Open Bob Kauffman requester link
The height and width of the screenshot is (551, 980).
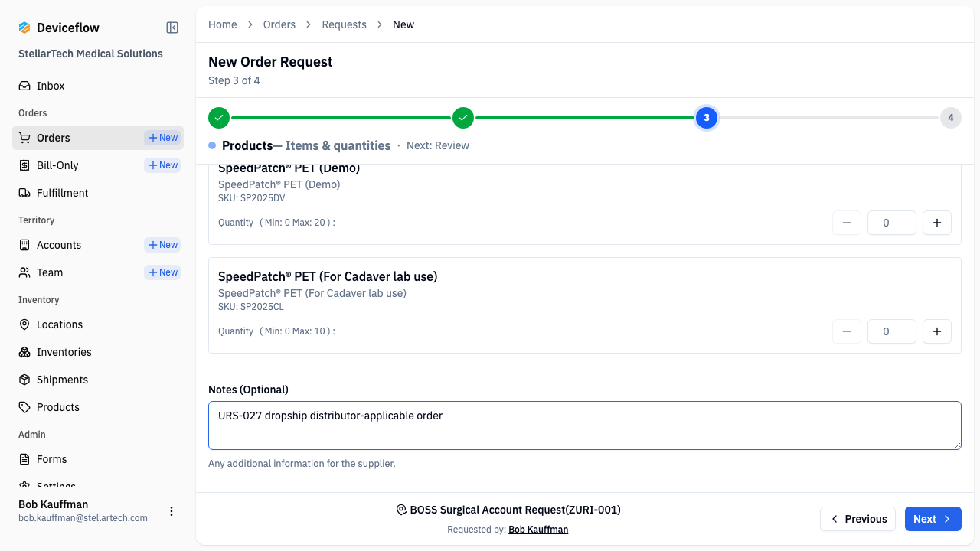click(538, 530)
